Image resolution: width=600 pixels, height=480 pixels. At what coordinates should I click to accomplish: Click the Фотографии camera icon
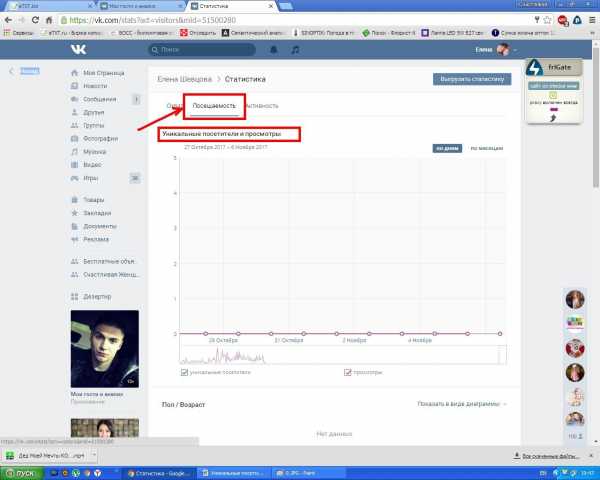75,139
